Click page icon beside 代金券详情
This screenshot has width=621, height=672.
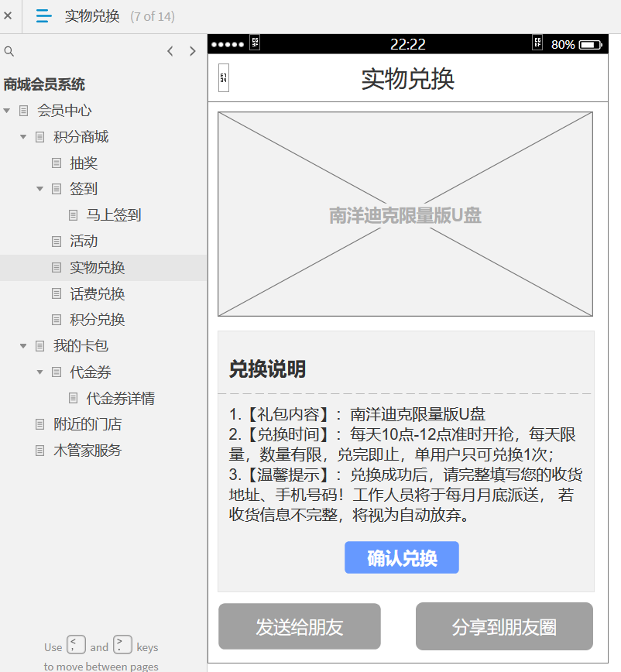[74, 398]
